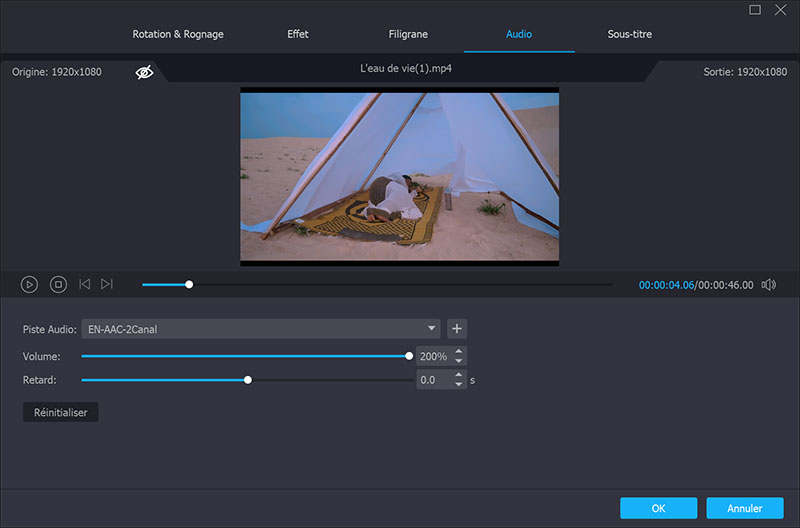Select the Sous-titre tab
This screenshot has height=528, width=800.
click(x=629, y=34)
